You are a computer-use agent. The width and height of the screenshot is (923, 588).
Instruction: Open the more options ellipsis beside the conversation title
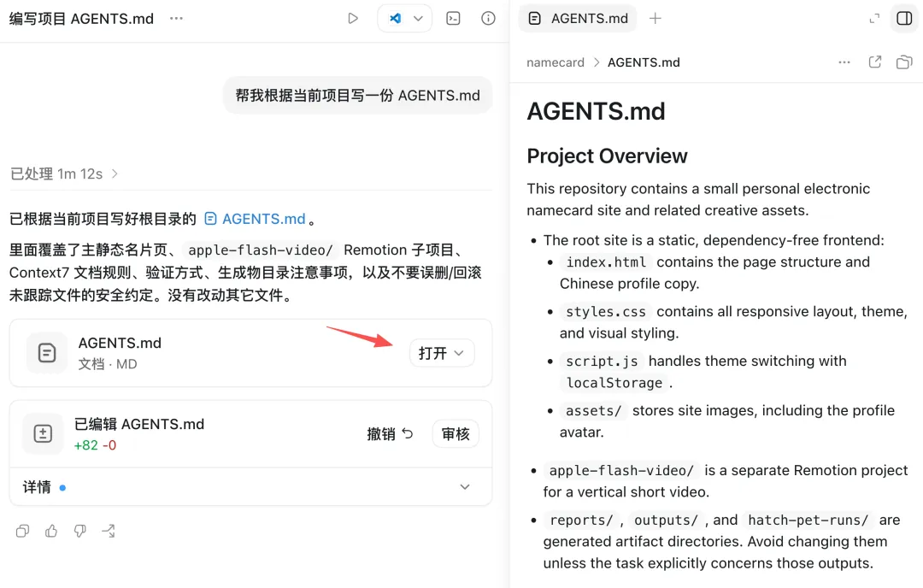(176, 18)
